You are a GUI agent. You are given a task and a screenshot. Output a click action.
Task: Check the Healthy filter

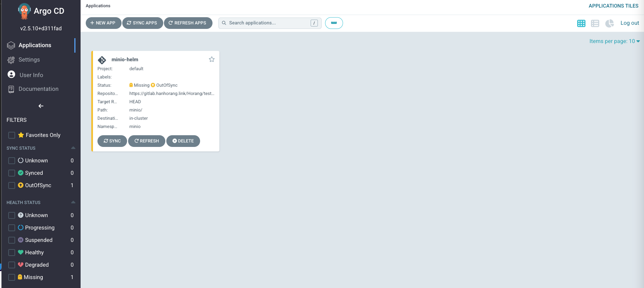click(12, 253)
